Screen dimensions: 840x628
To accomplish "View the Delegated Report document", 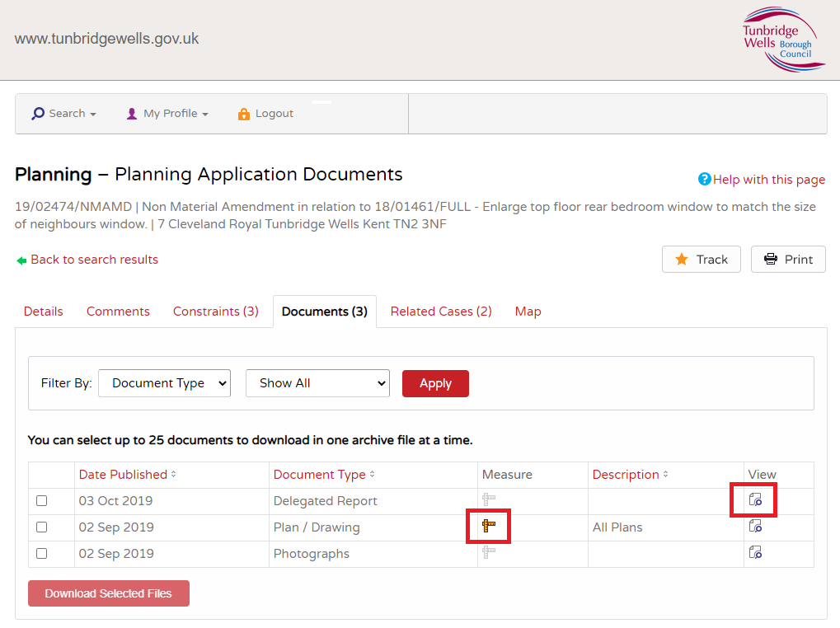I will click(753, 499).
